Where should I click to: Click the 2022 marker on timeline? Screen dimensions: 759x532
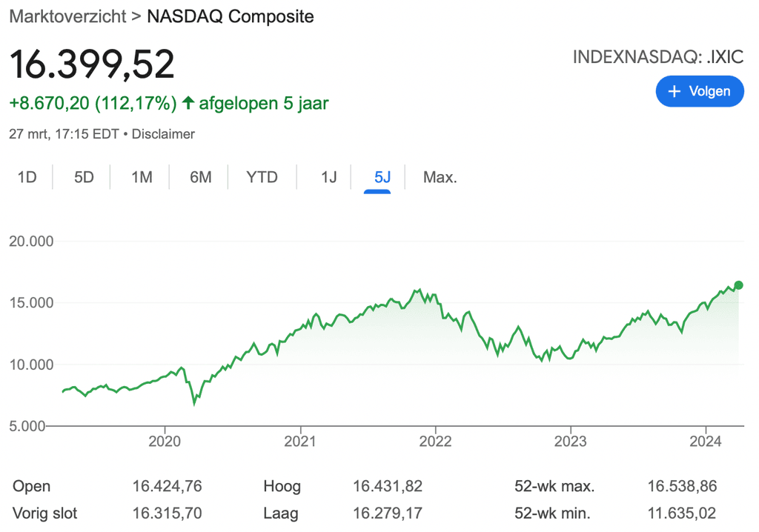pos(435,442)
